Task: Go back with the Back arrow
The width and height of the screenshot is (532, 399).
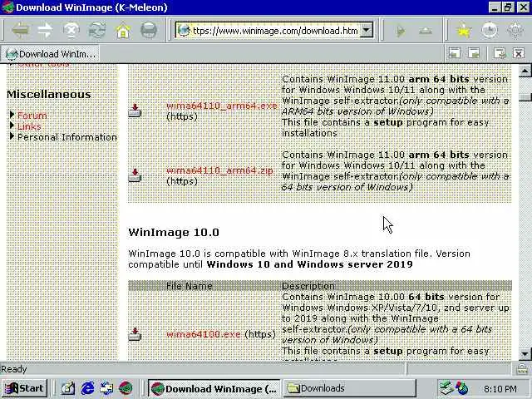Action: click(20, 31)
